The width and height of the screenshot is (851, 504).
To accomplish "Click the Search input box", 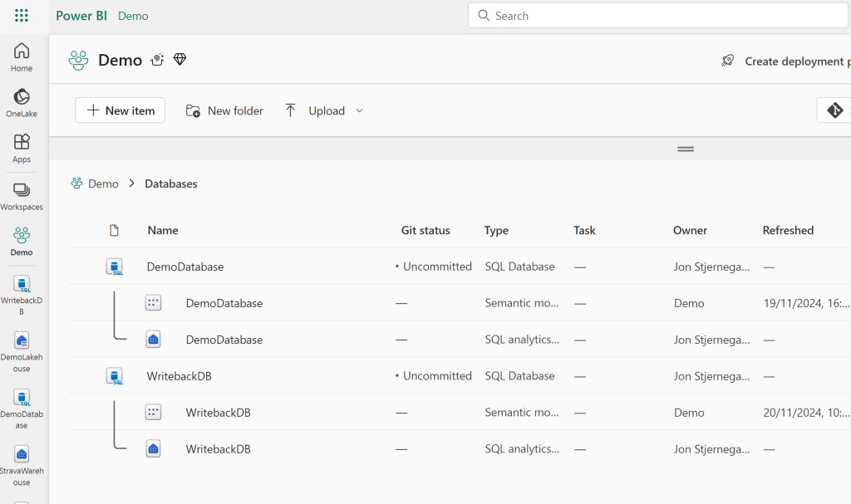I will point(657,16).
